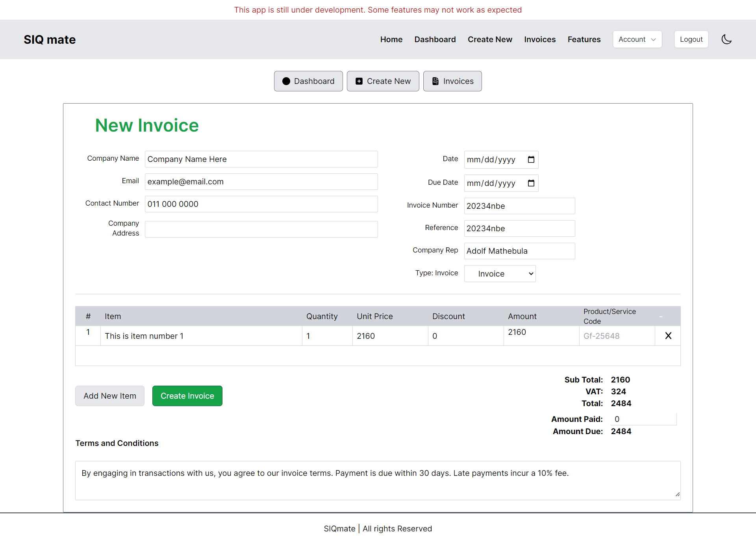This screenshot has width=756, height=544.
Task: Click the Account dropdown arrow icon
Action: [x=653, y=39]
